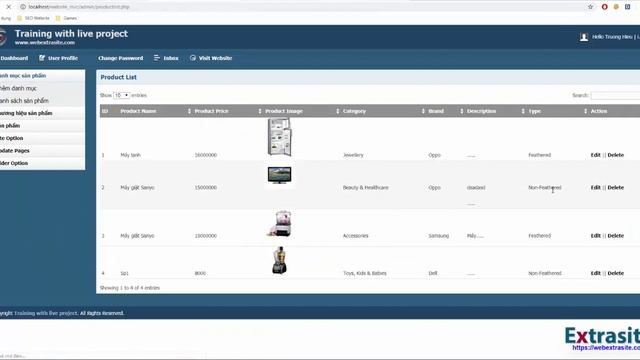Open User Profile menu item

click(x=63, y=58)
